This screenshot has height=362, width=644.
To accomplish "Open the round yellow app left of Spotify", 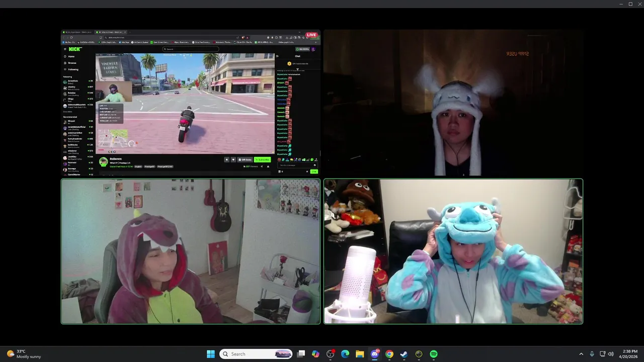I will (419, 354).
